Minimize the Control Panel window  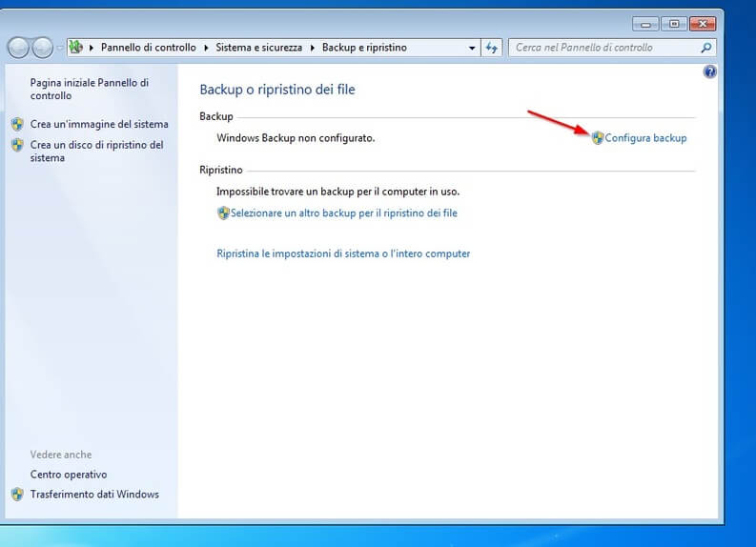[645, 24]
